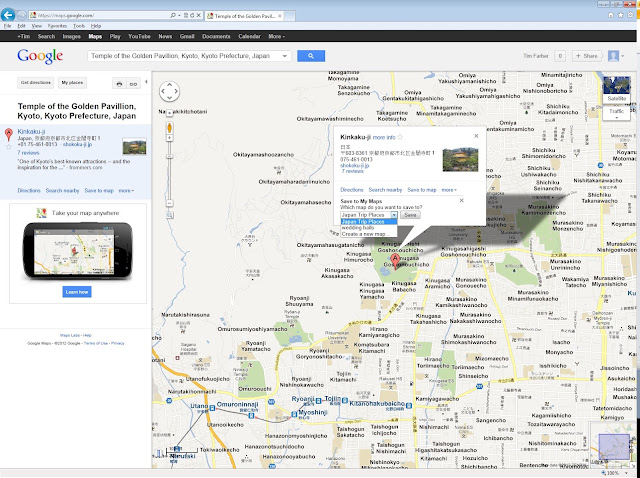Click the Google logo
The height and width of the screenshot is (478, 640).
(40, 56)
